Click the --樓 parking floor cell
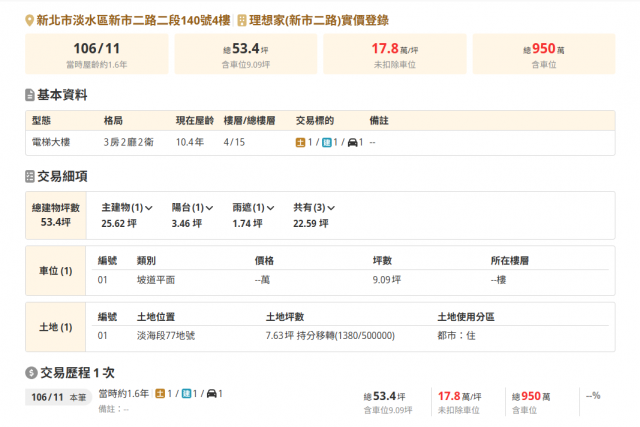The image size is (640, 427). pos(498,280)
